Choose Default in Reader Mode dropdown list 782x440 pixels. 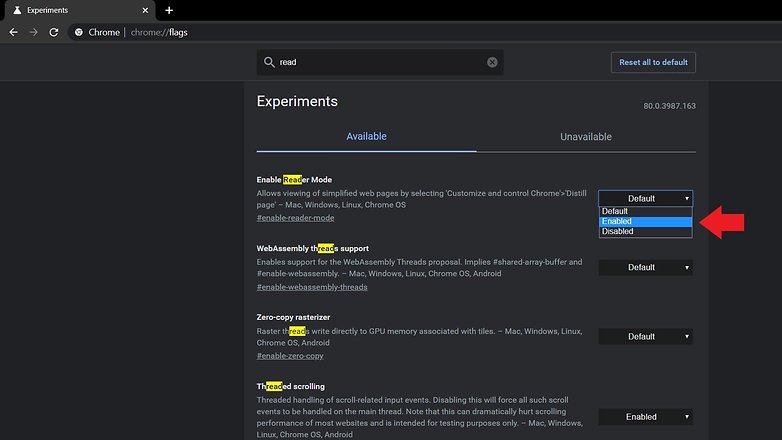pos(646,211)
